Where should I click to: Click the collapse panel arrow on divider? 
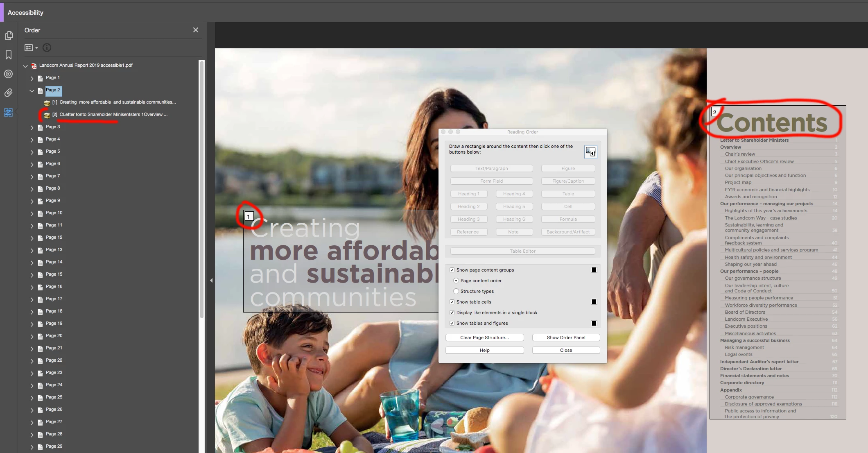(x=211, y=281)
